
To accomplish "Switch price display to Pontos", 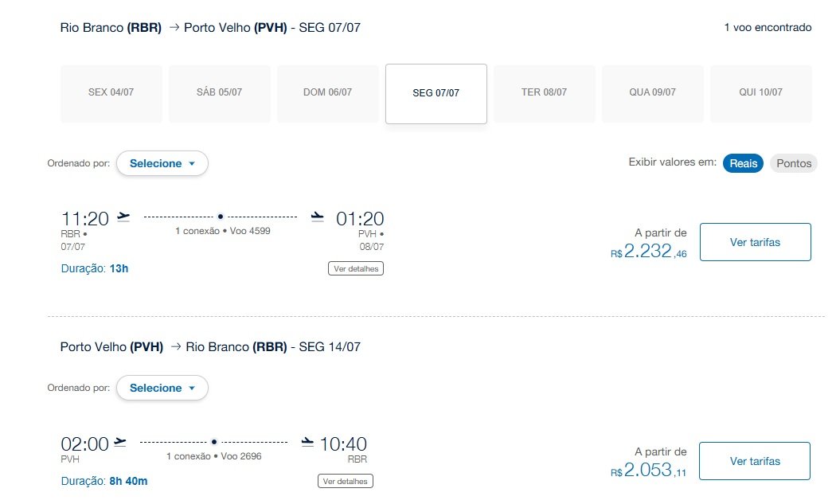I will tap(793, 163).
